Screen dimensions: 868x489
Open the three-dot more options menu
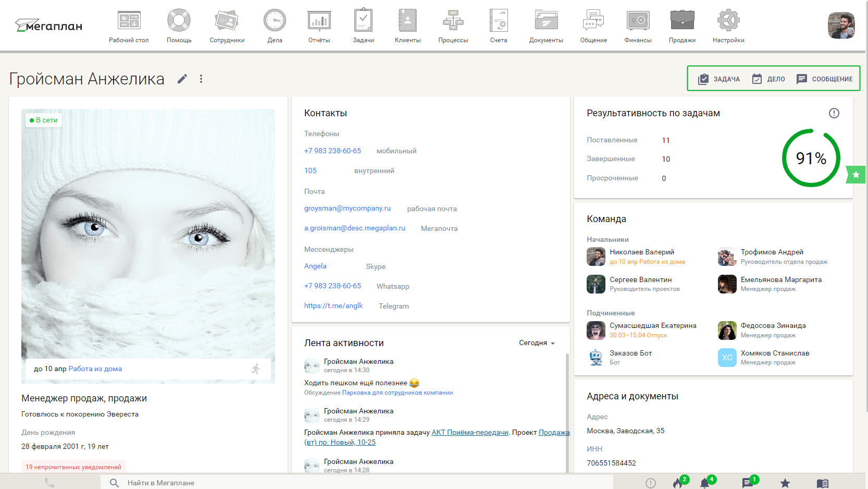click(x=201, y=79)
